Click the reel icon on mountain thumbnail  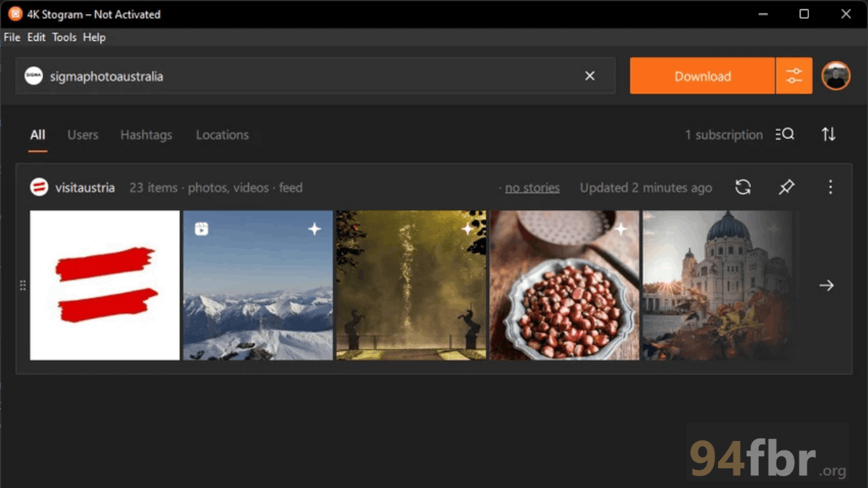201,229
